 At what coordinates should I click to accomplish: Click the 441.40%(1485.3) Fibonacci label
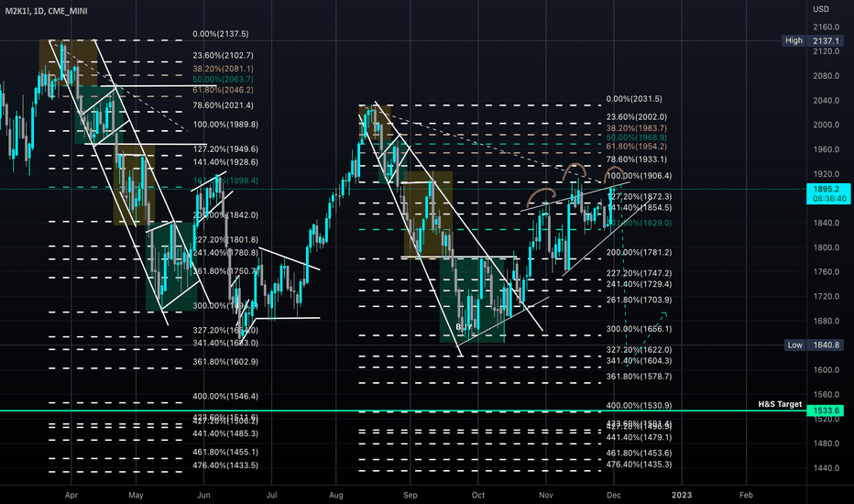coord(225,433)
